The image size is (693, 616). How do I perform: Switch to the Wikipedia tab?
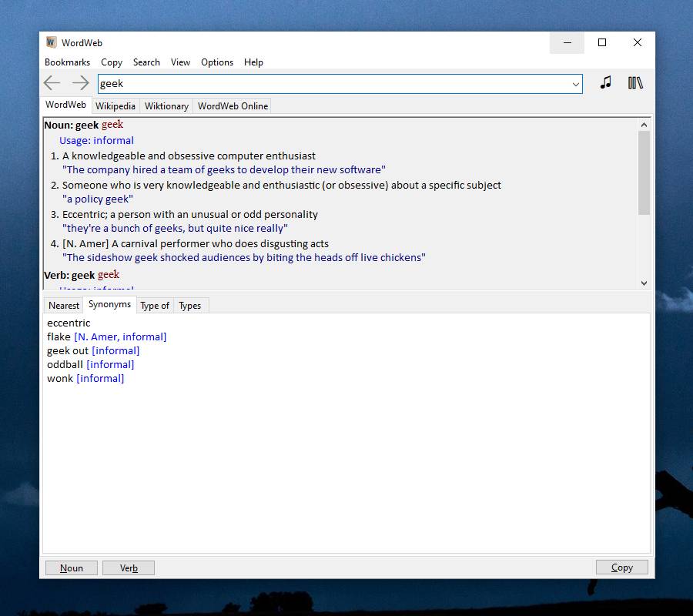pos(115,106)
